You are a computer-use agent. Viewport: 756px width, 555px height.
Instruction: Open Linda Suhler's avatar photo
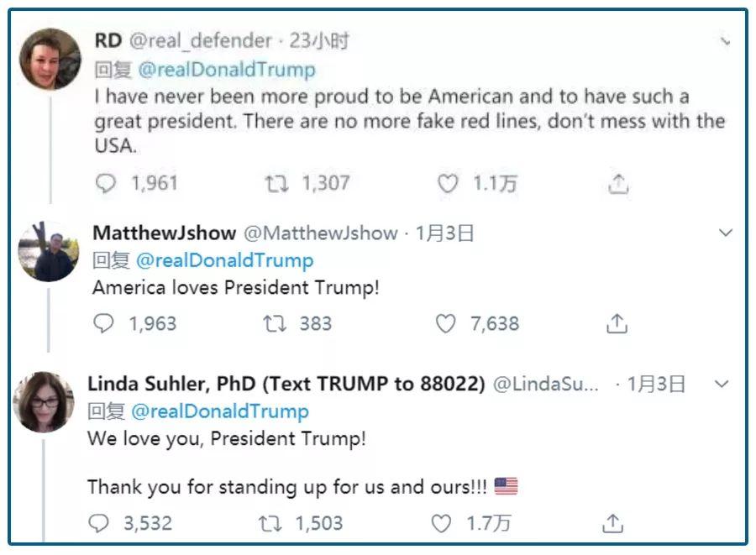[x=44, y=401]
